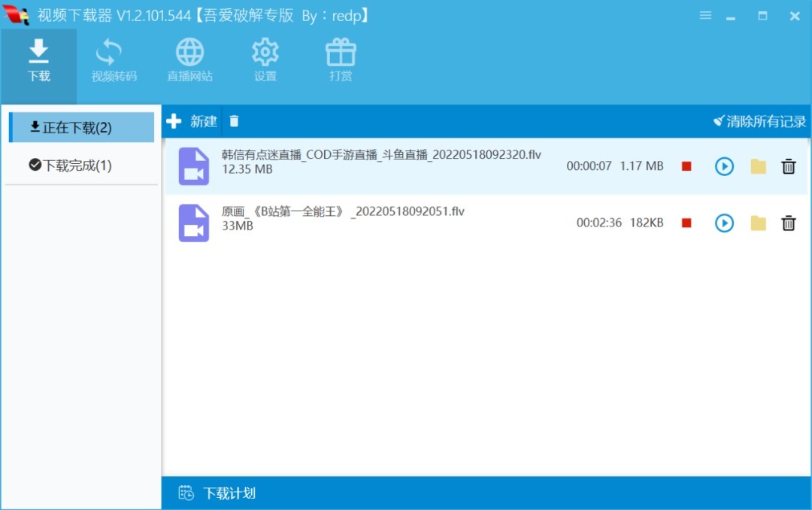Stop the B站第一全能王 download

coord(686,223)
